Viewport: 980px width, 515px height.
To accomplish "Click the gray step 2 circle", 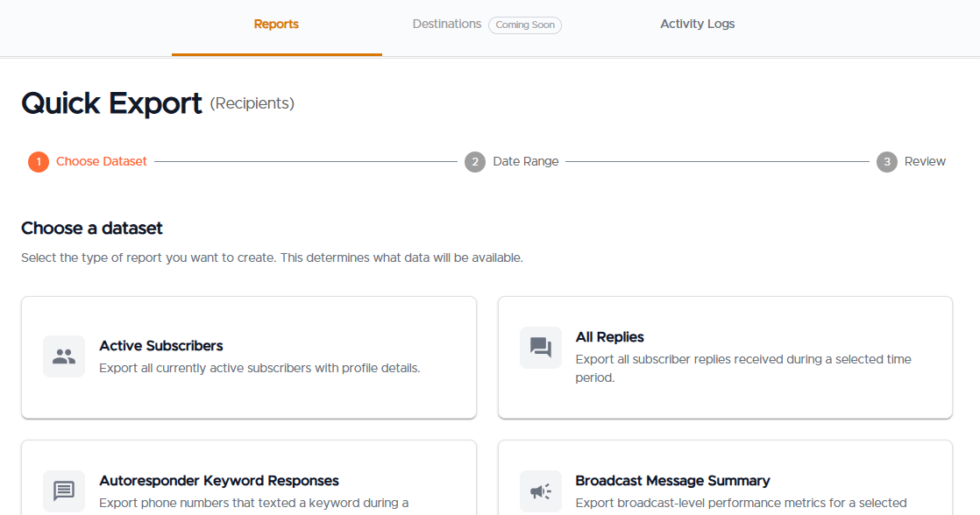I will point(475,162).
